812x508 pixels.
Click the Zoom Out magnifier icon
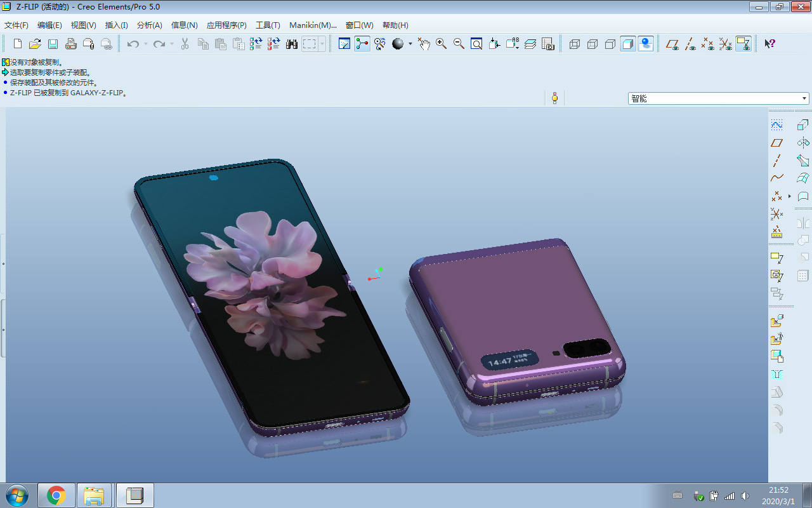click(x=459, y=44)
